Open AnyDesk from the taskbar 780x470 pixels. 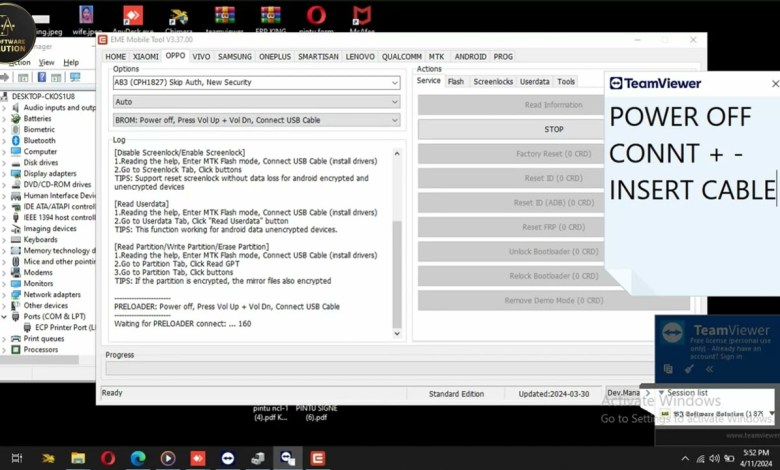[x=197, y=458]
